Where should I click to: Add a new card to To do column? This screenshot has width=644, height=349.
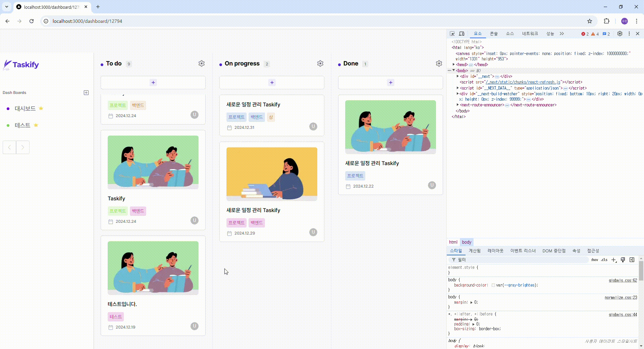click(x=153, y=83)
